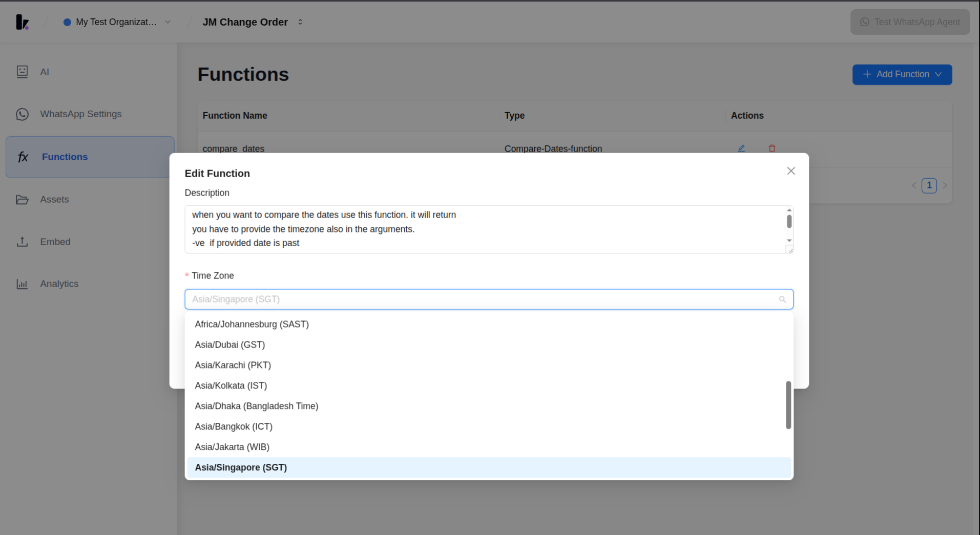Click the app logo in the header

22,22
